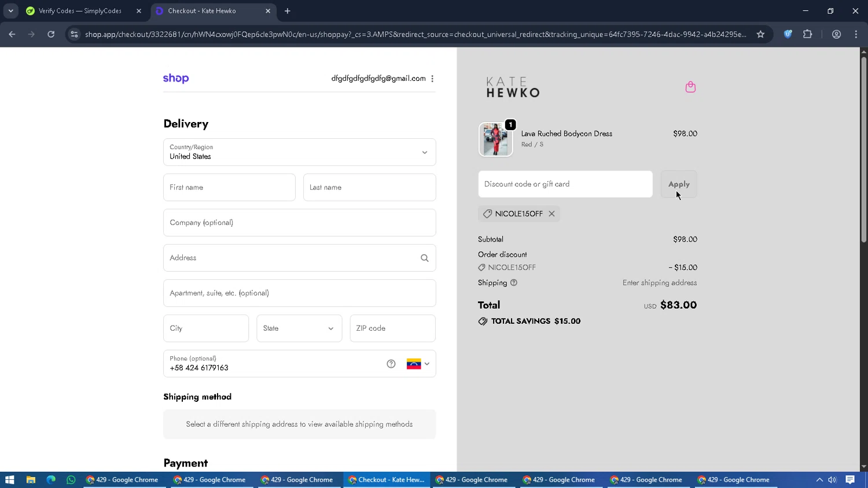Click the Shop logo
The height and width of the screenshot is (488, 868).
(176, 79)
